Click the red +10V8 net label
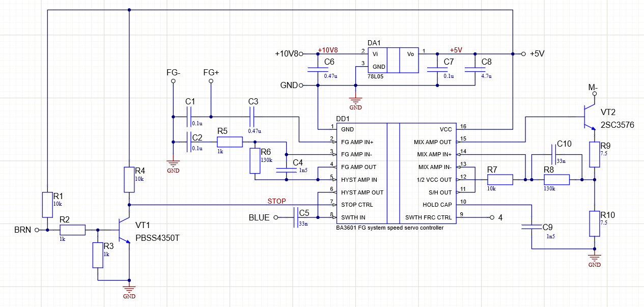 click(327, 50)
